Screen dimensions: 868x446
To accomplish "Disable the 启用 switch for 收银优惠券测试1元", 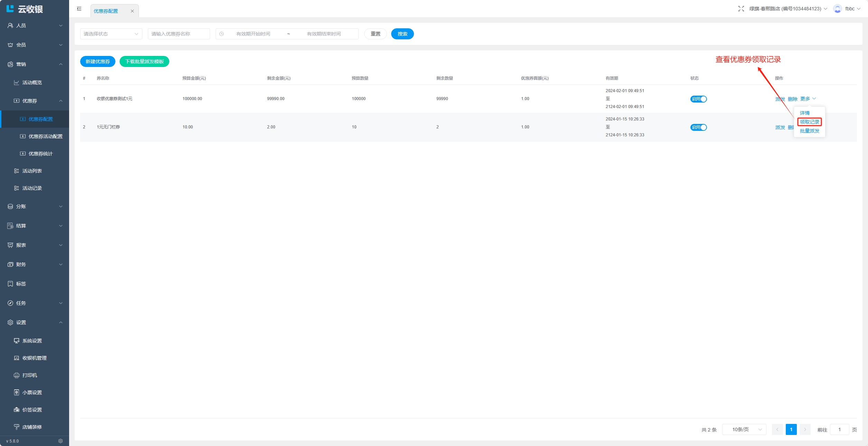I will pos(698,99).
